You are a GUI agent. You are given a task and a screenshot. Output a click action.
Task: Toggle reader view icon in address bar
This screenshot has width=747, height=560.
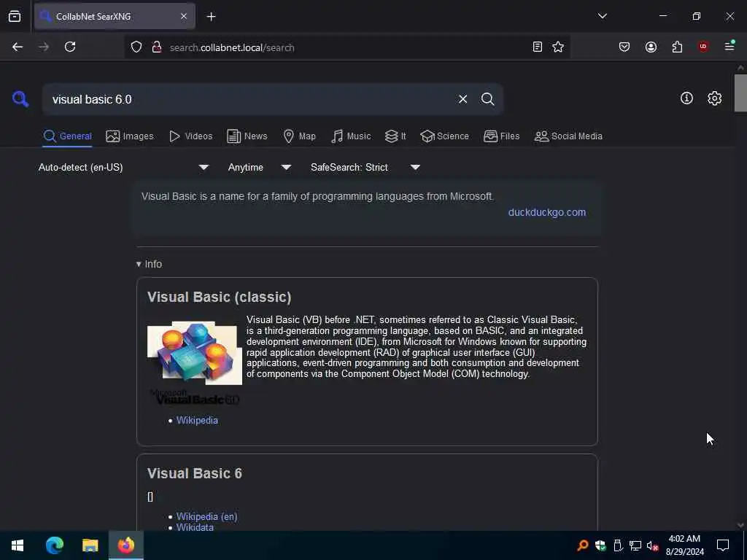[x=538, y=47]
